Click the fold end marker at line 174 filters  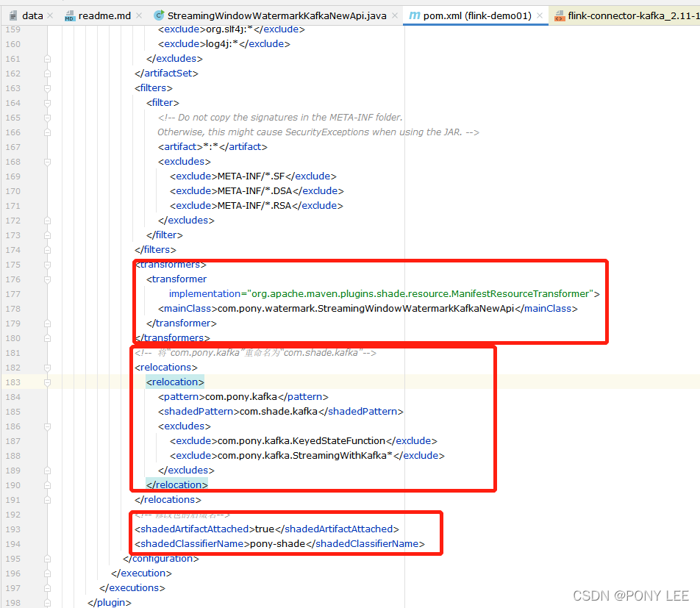point(47,250)
